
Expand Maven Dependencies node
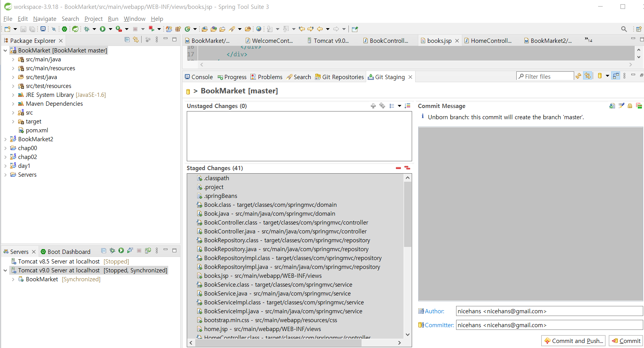click(13, 104)
